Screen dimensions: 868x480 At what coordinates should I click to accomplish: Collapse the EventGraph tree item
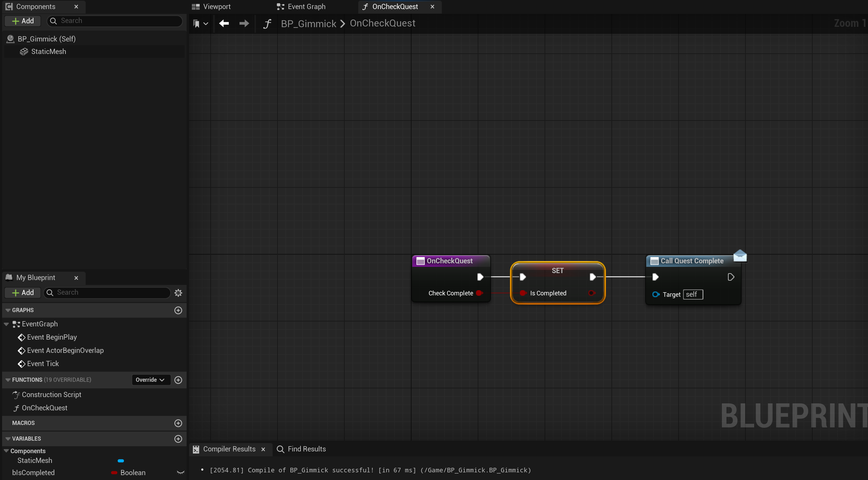tap(6, 324)
